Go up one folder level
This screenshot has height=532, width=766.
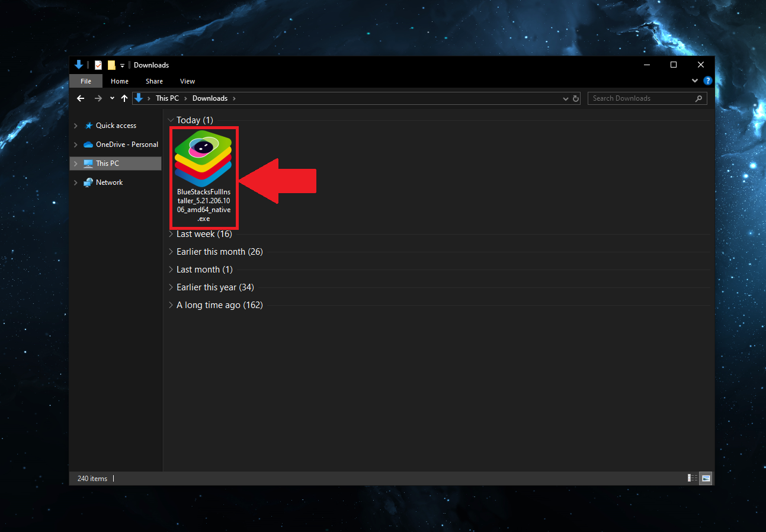[124, 98]
